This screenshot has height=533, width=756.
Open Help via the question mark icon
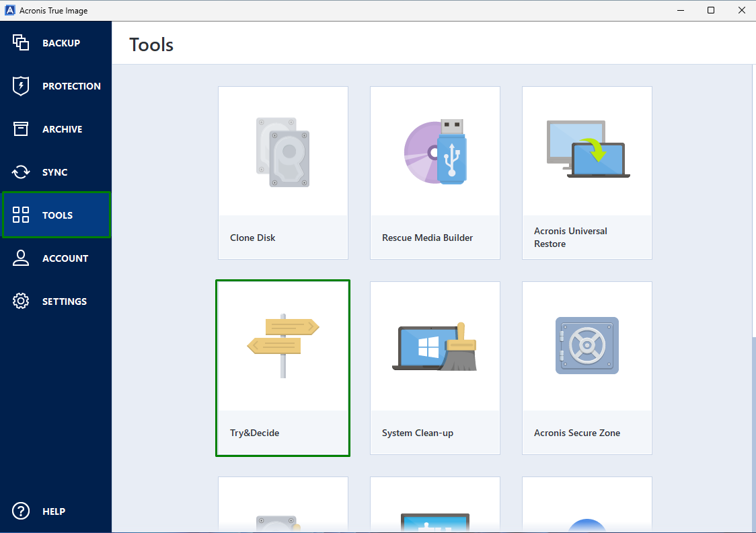pos(20,511)
